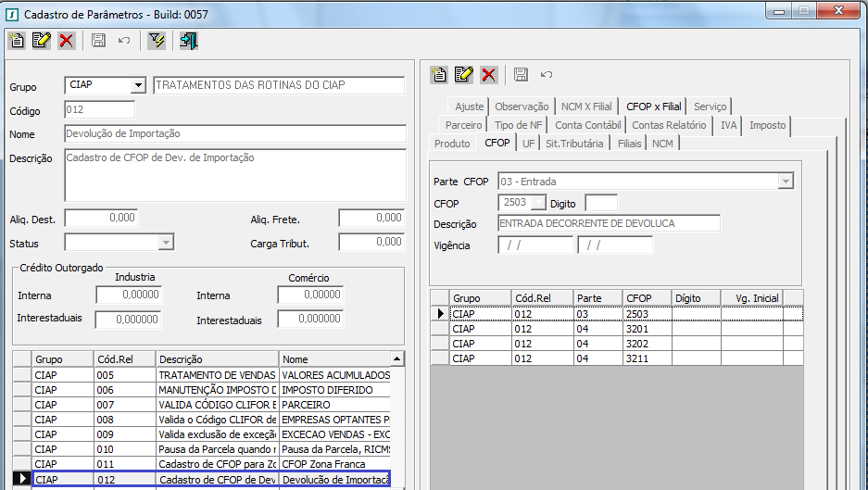Click new record icon in right panel toolbar

pyautogui.click(x=440, y=74)
